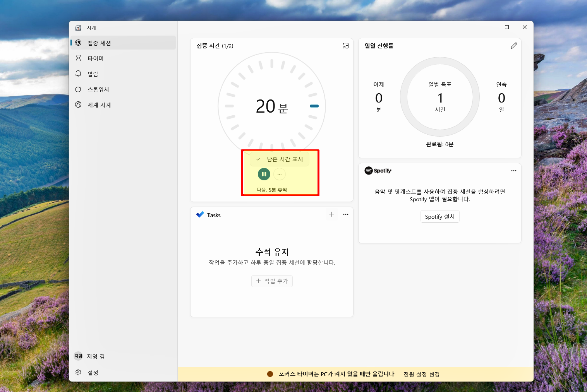This screenshot has height=392, width=587.
Task: Minimize the Clock window
Action: point(489,27)
